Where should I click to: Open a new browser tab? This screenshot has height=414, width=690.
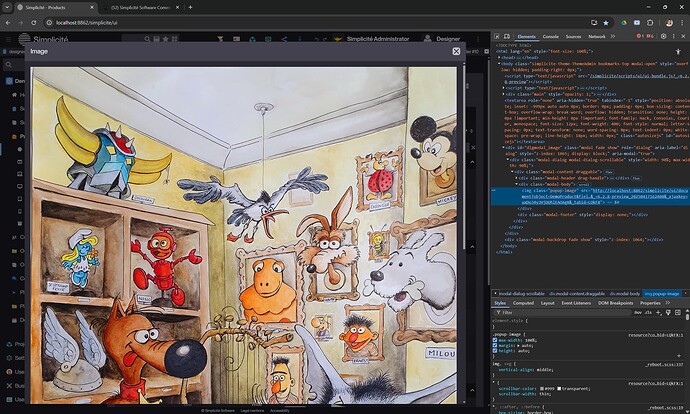tap(190, 7)
